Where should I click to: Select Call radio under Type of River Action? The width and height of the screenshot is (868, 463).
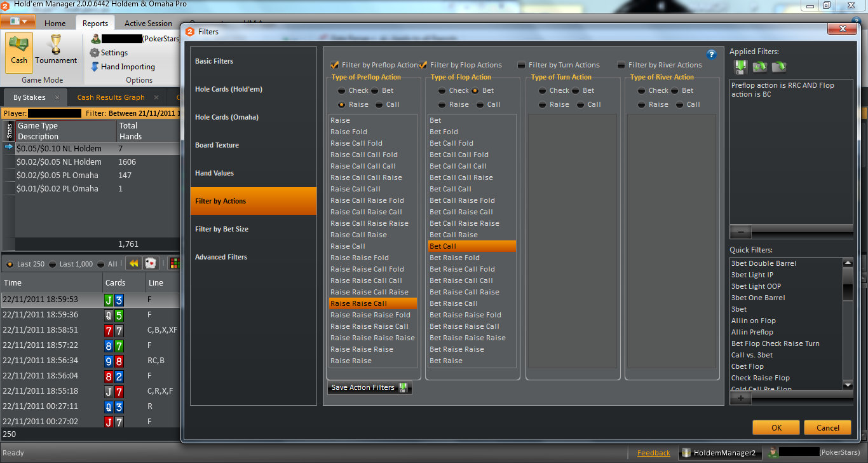pyautogui.click(x=680, y=104)
